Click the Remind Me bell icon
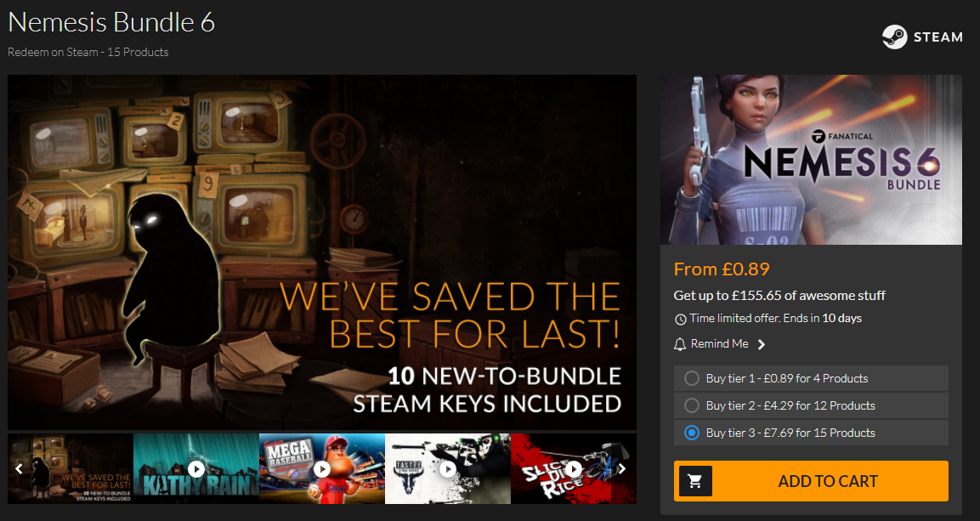 coord(680,344)
